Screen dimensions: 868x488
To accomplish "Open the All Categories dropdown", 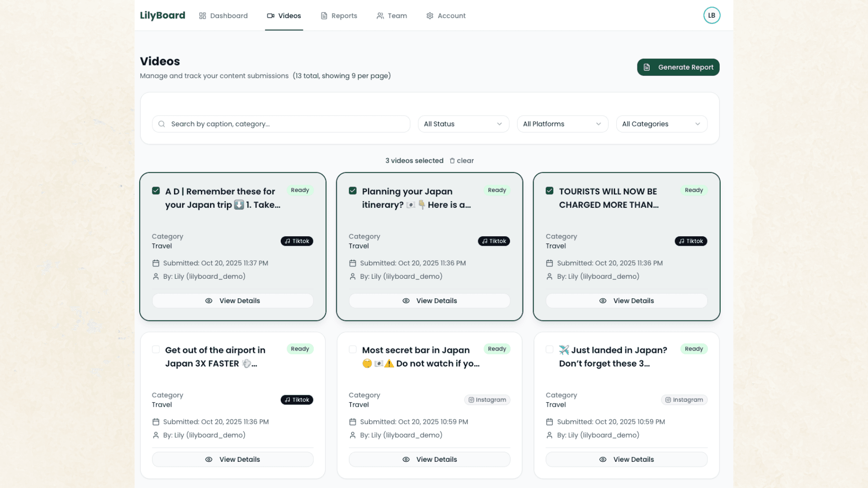I will tap(661, 124).
